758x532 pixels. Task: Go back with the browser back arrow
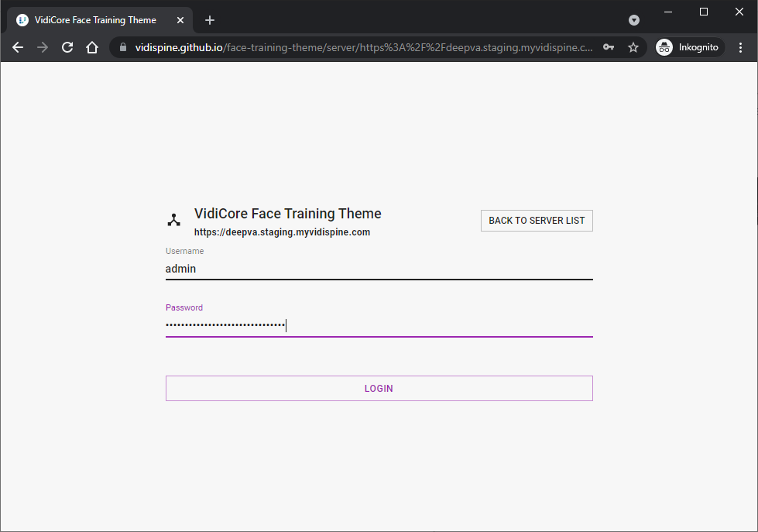click(x=18, y=47)
